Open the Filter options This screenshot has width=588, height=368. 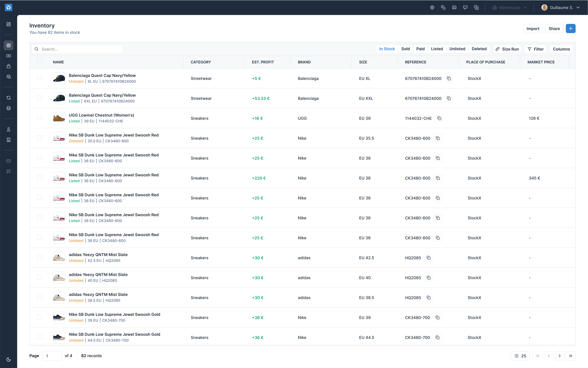click(535, 49)
